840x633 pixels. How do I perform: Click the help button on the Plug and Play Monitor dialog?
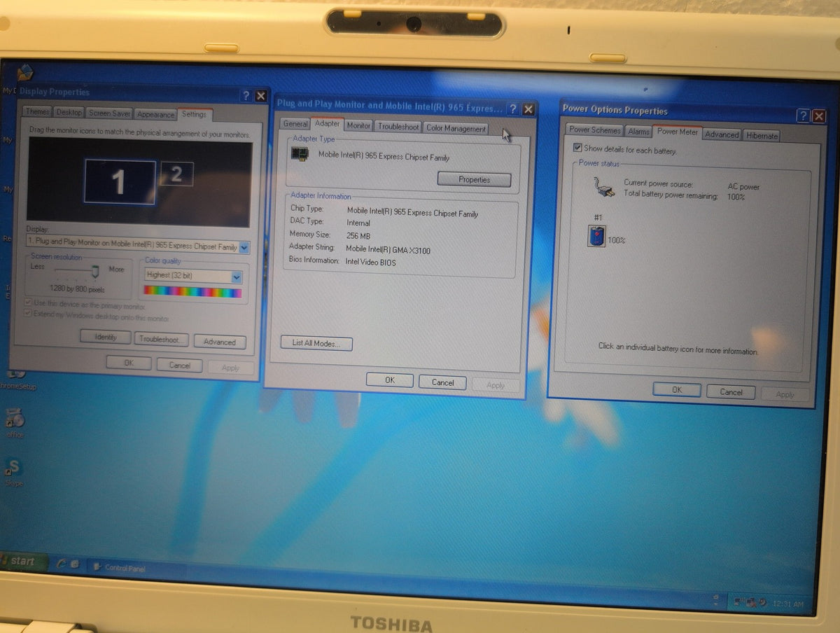(513, 109)
